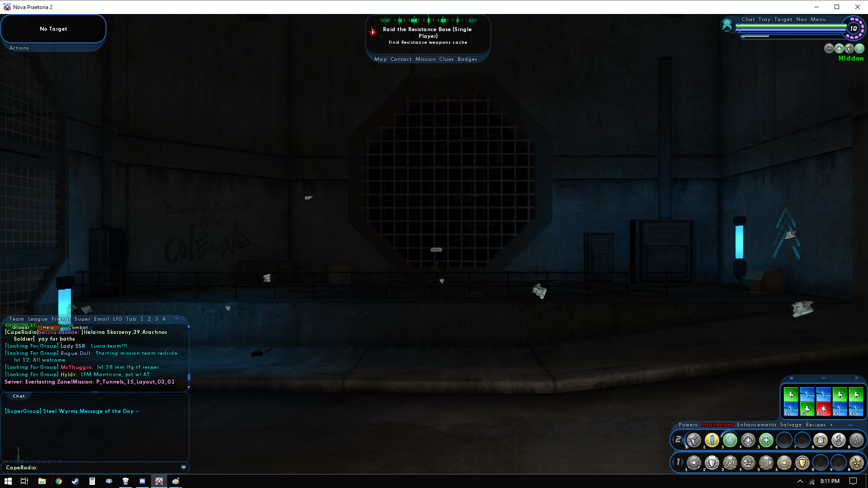868x488 pixels.
Task: Open the Contact list in the nav bar
Action: (401, 59)
